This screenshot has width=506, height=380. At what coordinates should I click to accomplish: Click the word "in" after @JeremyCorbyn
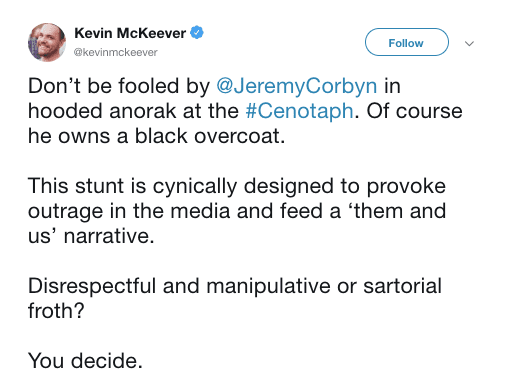click(x=392, y=86)
